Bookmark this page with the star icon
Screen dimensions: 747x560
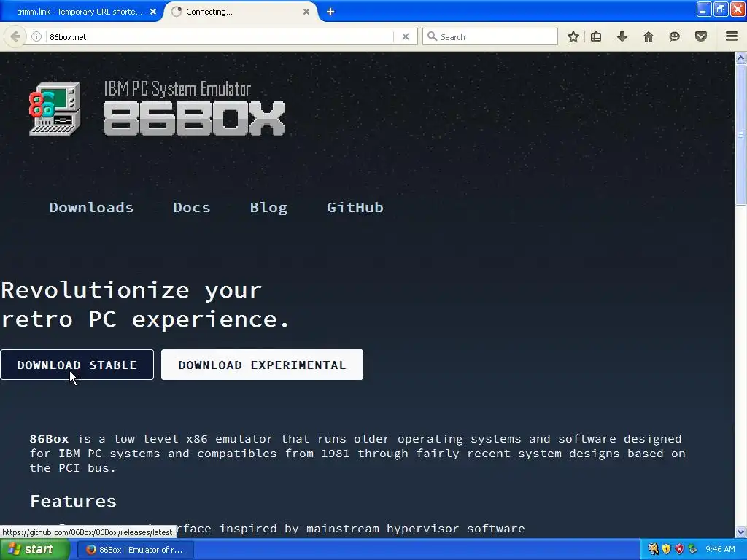(x=573, y=36)
